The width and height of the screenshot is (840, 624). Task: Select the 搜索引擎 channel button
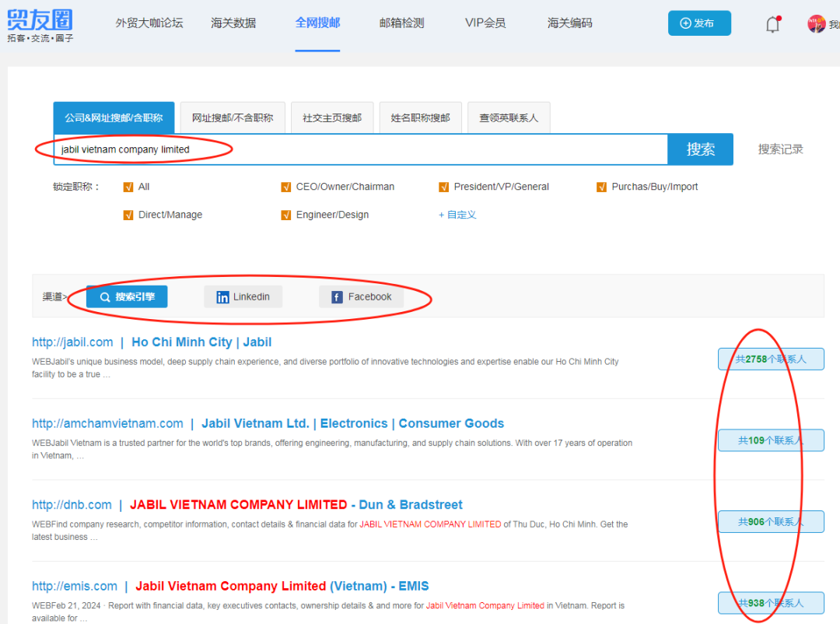click(x=127, y=296)
